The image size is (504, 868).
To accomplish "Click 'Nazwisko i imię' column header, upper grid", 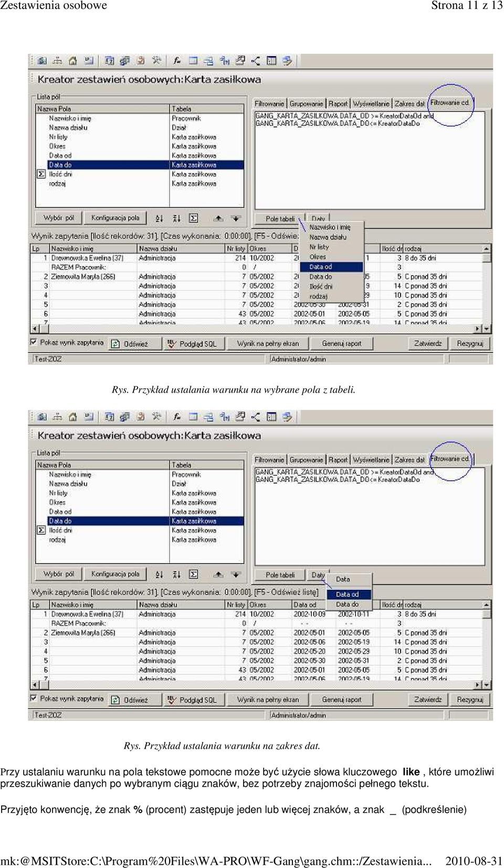I will point(93,249).
